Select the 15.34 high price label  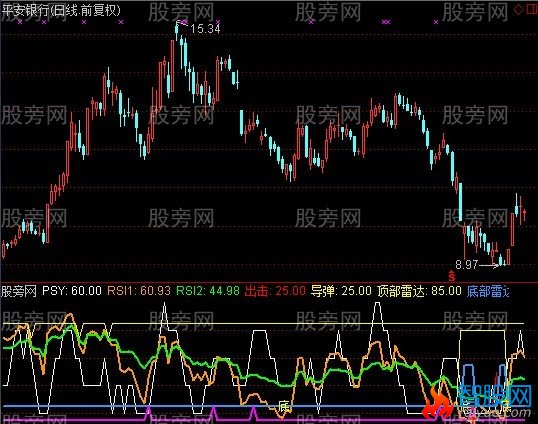point(205,29)
